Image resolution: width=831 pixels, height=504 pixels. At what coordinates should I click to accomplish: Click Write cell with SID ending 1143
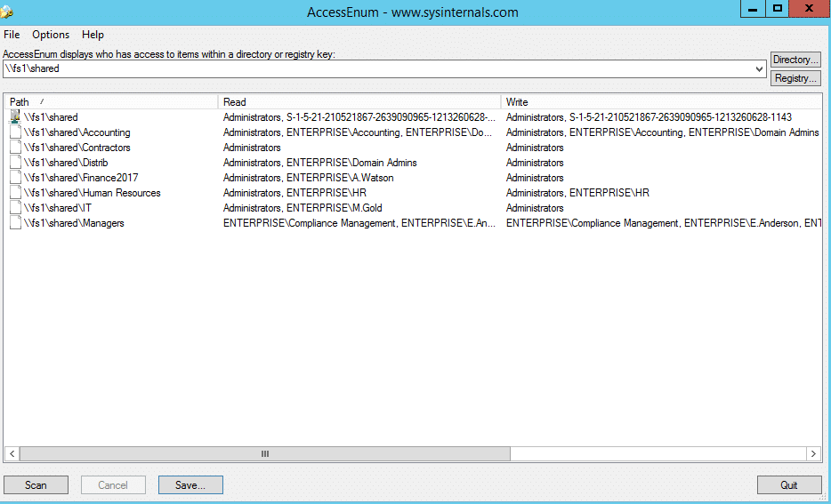click(649, 117)
